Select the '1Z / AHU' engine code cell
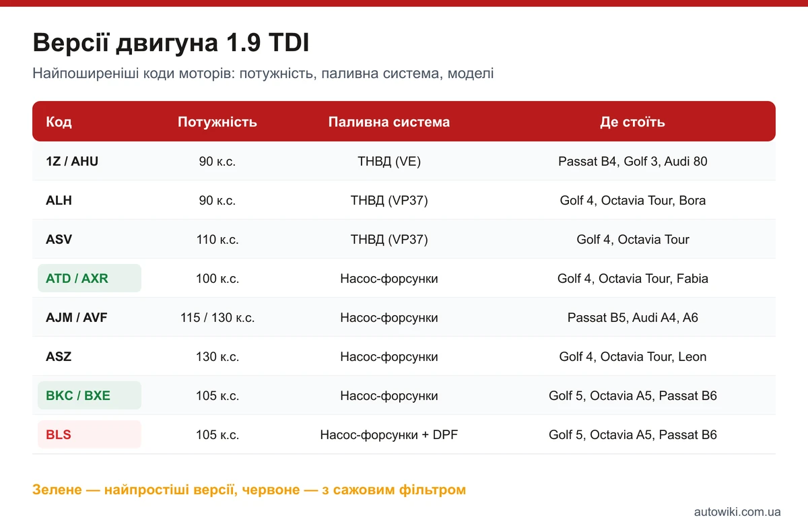 [x=72, y=162]
